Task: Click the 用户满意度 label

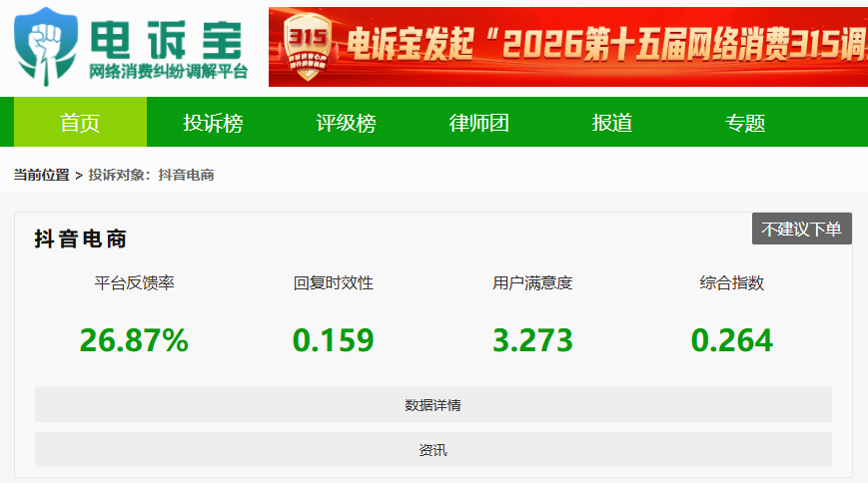Action: click(x=532, y=282)
